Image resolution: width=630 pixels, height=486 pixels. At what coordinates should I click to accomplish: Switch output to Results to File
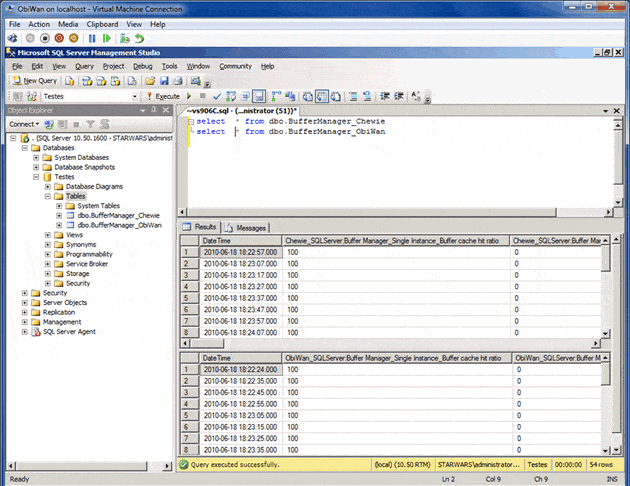coord(335,96)
